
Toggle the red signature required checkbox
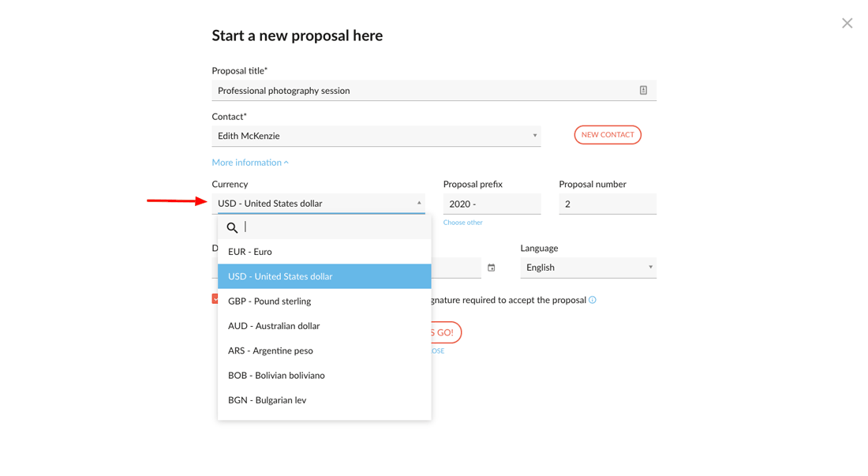coord(215,299)
